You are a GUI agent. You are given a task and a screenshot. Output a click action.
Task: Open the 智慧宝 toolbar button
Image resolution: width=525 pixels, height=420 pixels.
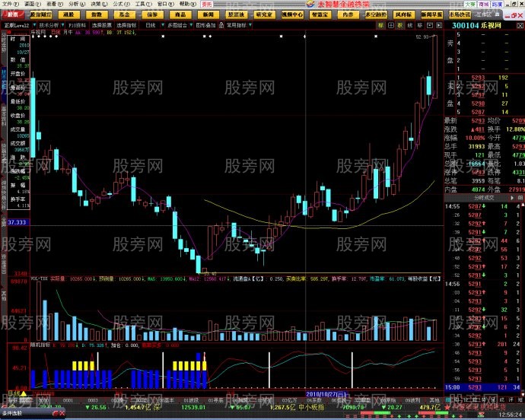320,14
